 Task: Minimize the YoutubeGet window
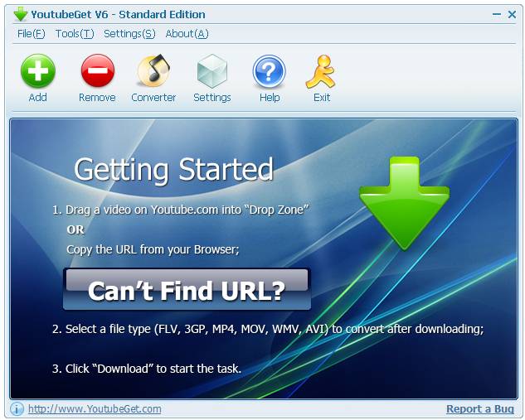click(497, 14)
